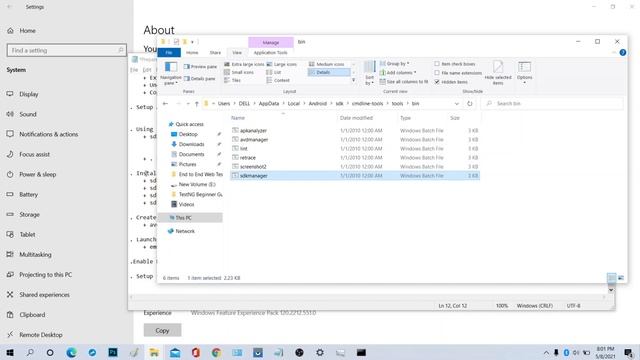Go up one folder level
This screenshot has height=360, width=640.
click(x=197, y=104)
